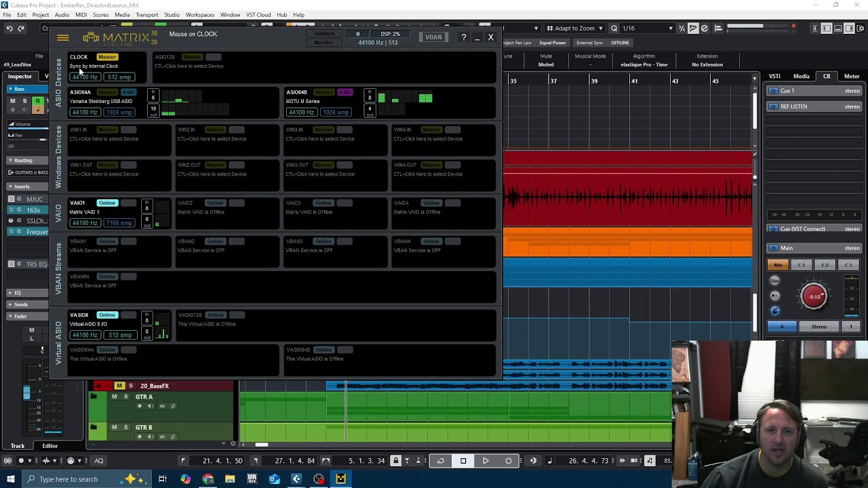Toggle the AQ auto quantize button
Image resolution: width=868 pixels, height=488 pixels.
(x=99, y=461)
